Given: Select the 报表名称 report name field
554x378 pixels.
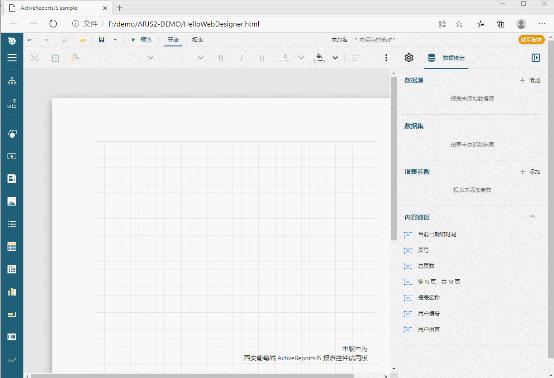Looking at the screenshot, I should (422, 297).
